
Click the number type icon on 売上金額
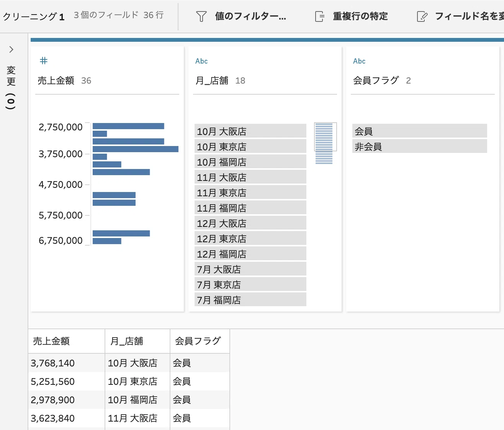pos(44,61)
